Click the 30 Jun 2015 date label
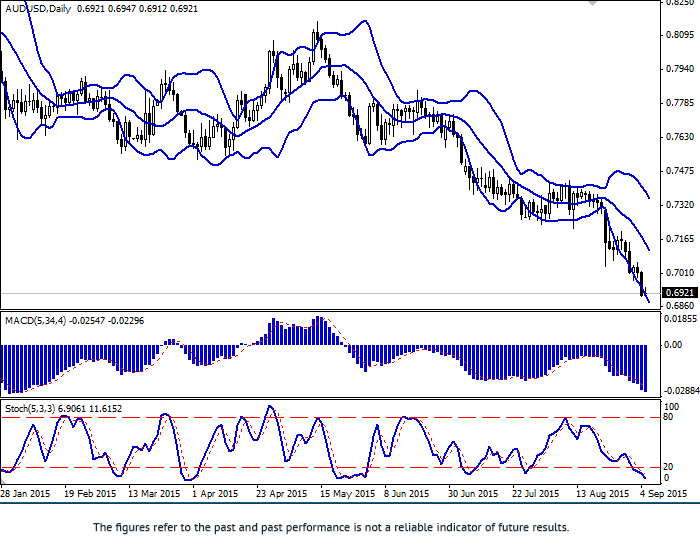700x552 pixels. (473, 494)
